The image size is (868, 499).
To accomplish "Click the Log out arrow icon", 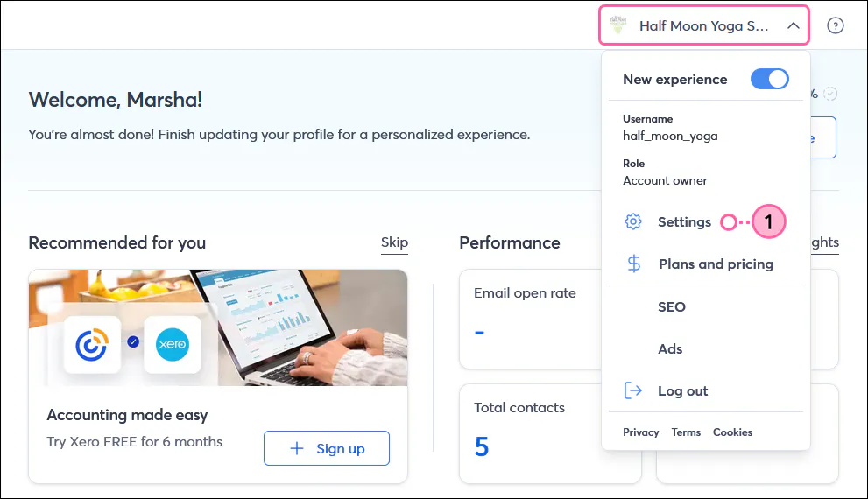I will pyautogui.click(x=633, y=390).
